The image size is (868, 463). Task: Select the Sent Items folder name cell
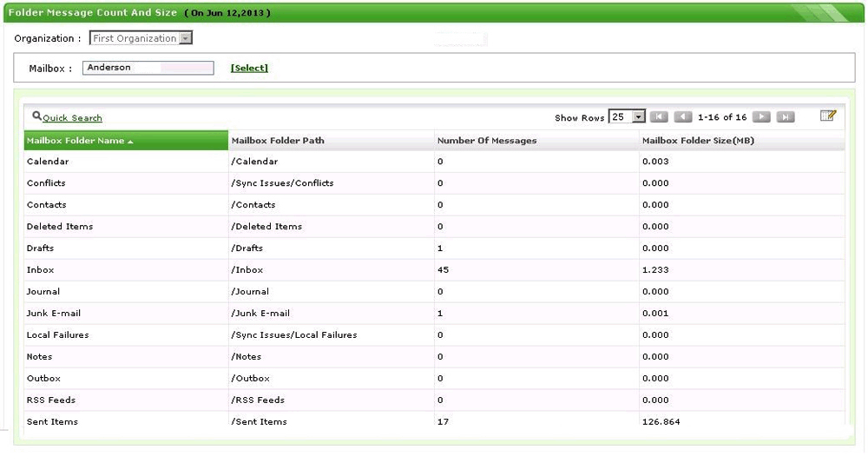pyautogui.click(x=126, y=421)
